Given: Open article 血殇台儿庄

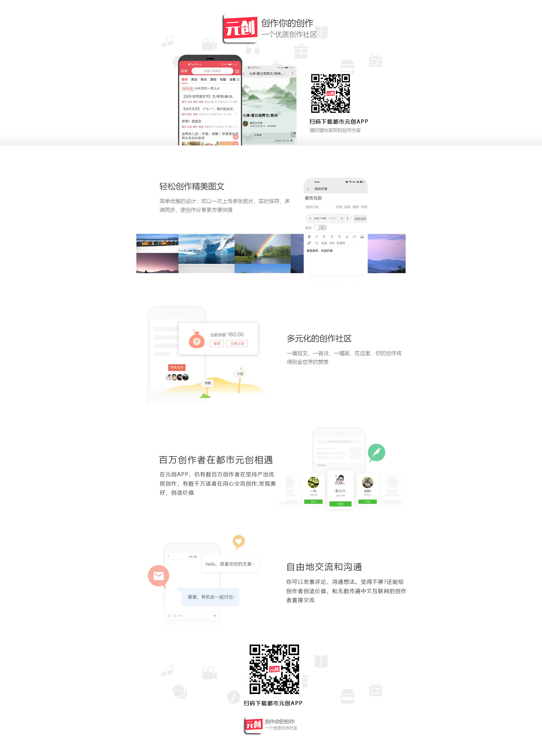Looking at the screenshot, I should point(210,136).
